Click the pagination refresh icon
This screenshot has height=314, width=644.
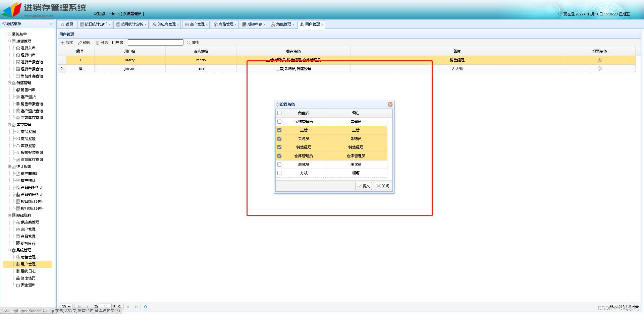[x=146, y=307]
